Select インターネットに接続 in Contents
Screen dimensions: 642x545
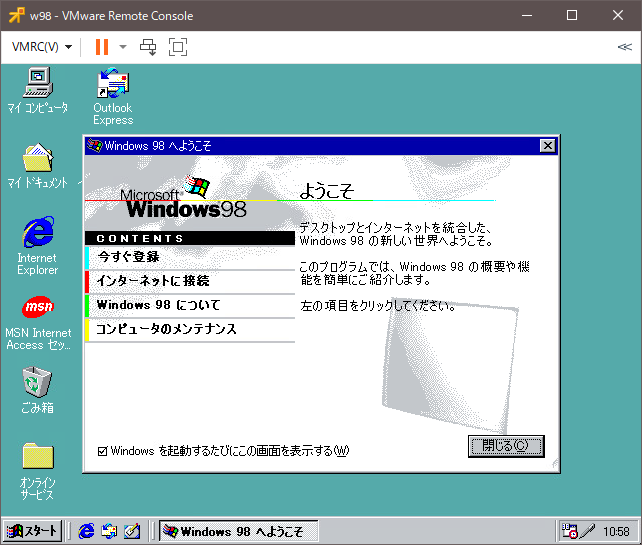[x=190, y=281]
